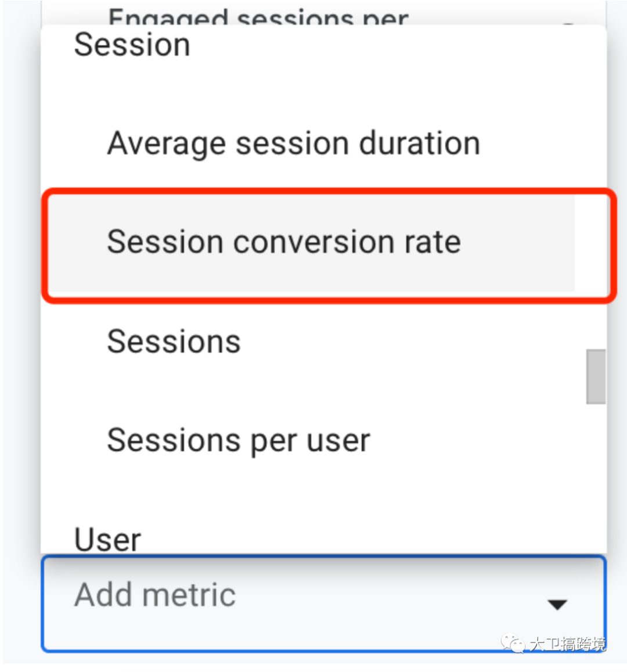Click the WeChat logo in the watermark
Image resolution: width=627 pixels, height=672 pixels.
click(513, 643)
